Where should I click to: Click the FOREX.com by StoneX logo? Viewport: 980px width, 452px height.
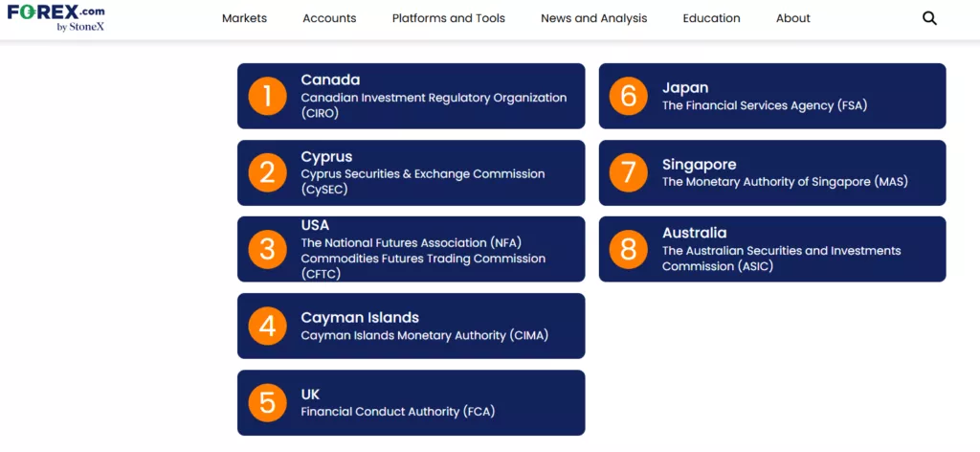tap(56, 18)
